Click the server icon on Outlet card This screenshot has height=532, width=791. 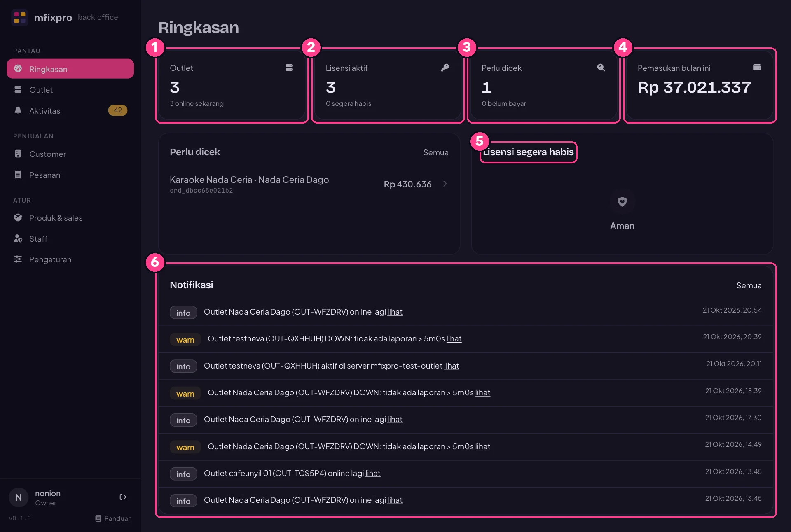(x=289, y=68)
